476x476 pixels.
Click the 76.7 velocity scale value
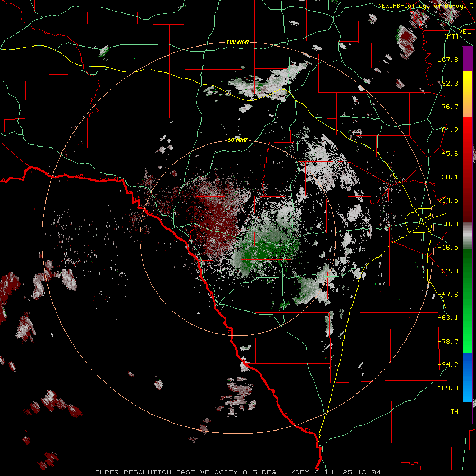pyautogui.click(x=450, y=106)
